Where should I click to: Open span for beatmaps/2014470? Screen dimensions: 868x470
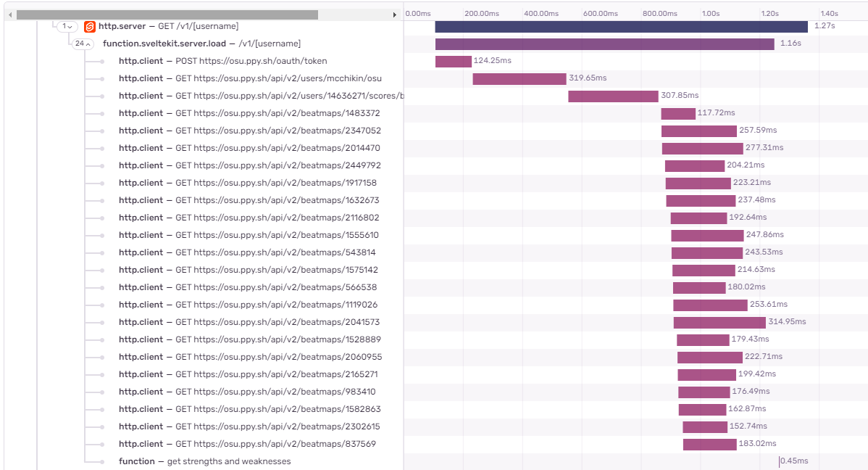(249, 148)
